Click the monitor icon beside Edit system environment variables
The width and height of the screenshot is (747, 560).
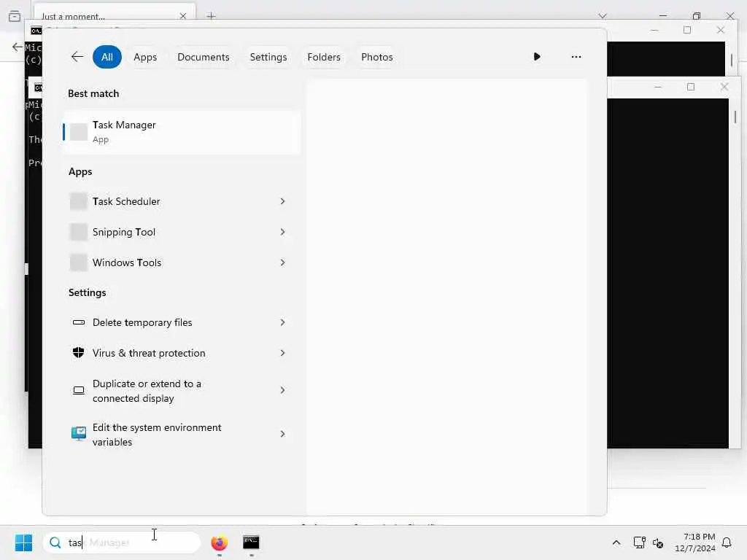tap(79, 434)
